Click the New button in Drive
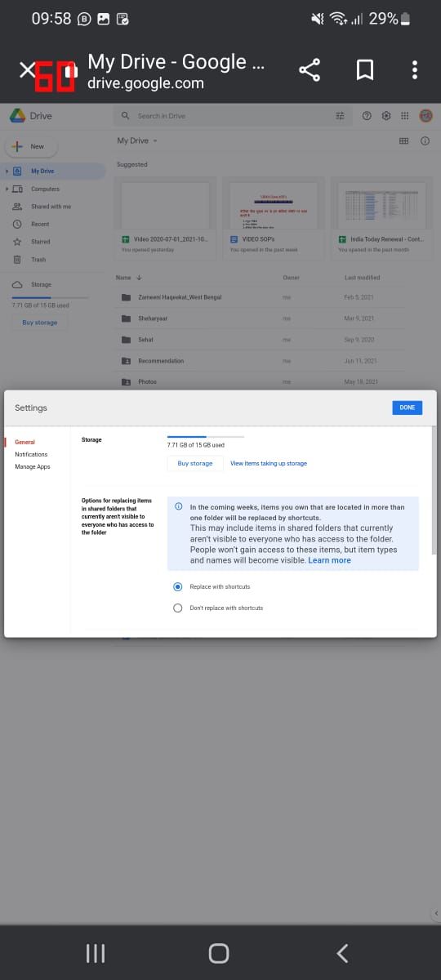441x980 pixels. 31,146
